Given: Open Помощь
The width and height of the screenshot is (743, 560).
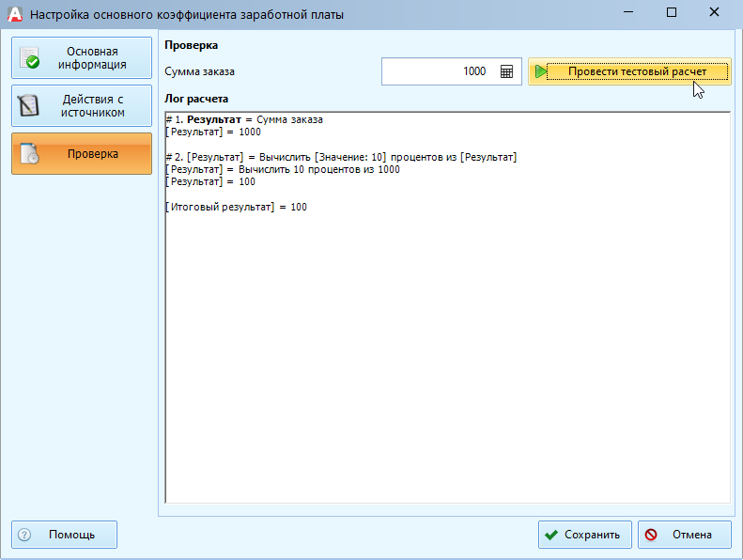Looking at the screenshot, I should (x=65, y=535).
